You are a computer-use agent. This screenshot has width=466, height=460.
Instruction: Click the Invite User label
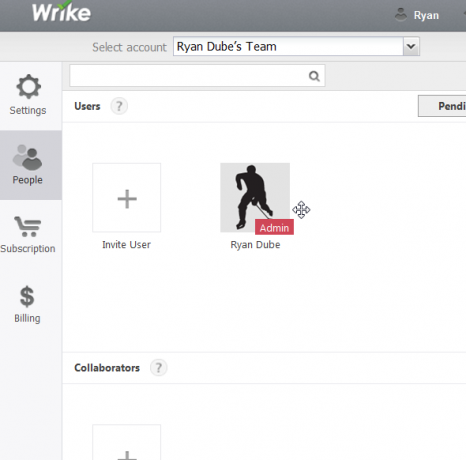(x=126, y=245)
